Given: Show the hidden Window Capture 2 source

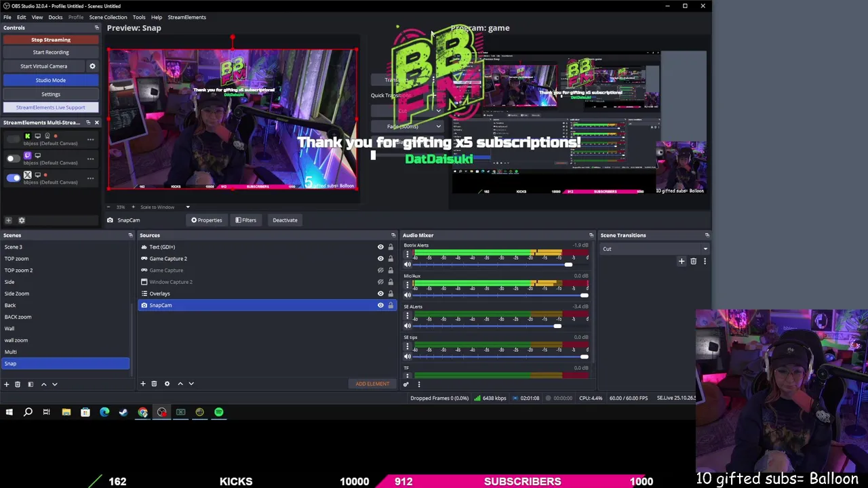Looking at the screenshot, I should (x=380, y=282).
